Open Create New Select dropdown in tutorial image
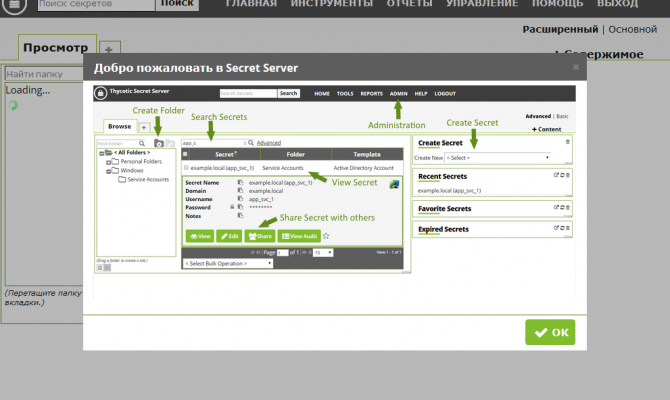Viewport: 670px width, 400px height. (498, 158)
